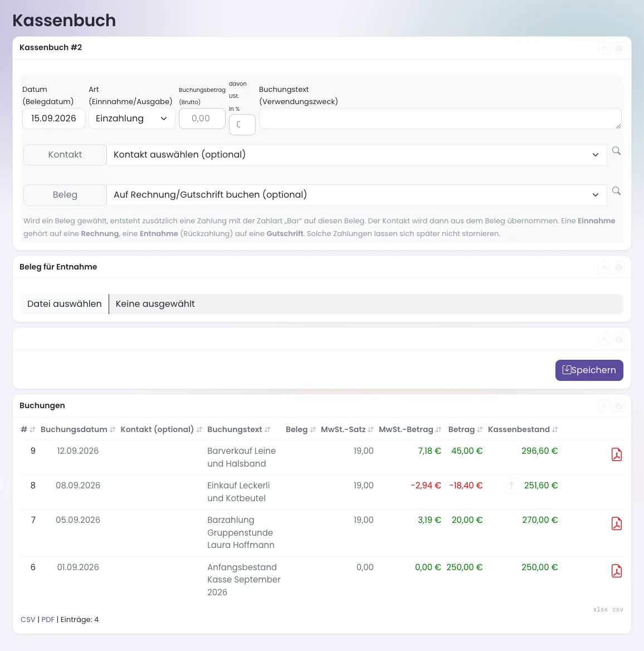
Task: Open the Art dropdown showing Einzahlung
Action: [x=131, y=119]
